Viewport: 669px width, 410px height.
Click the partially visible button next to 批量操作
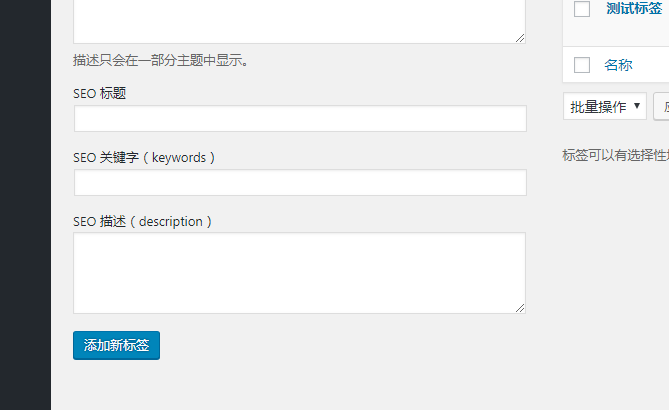pyautogui.click(x=662, y=106)
